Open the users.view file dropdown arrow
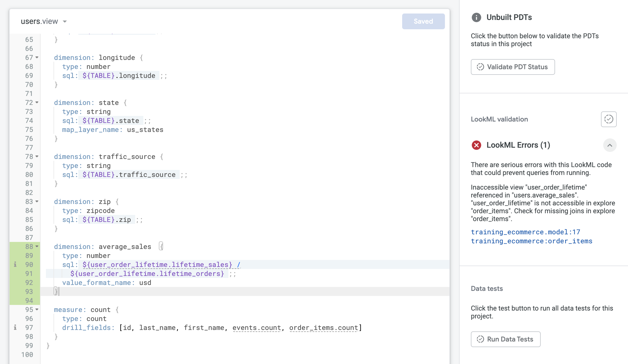Image resolution: width=628 pixels, height=364 pixels. [x=65, y=21]
